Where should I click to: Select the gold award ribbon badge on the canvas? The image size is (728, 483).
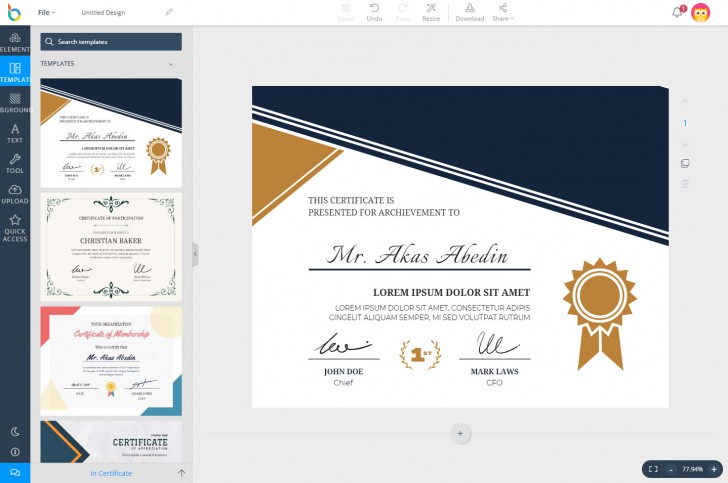pyautogui.click(x=599, y=314)
